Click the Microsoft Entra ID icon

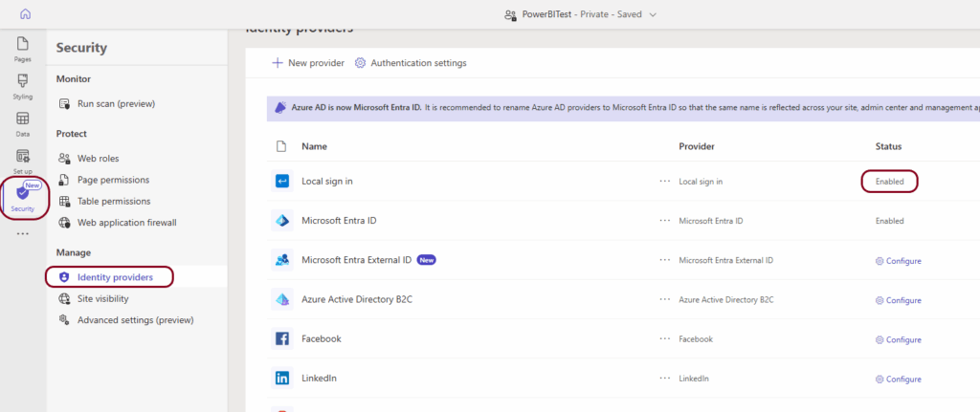pos(282,221)
